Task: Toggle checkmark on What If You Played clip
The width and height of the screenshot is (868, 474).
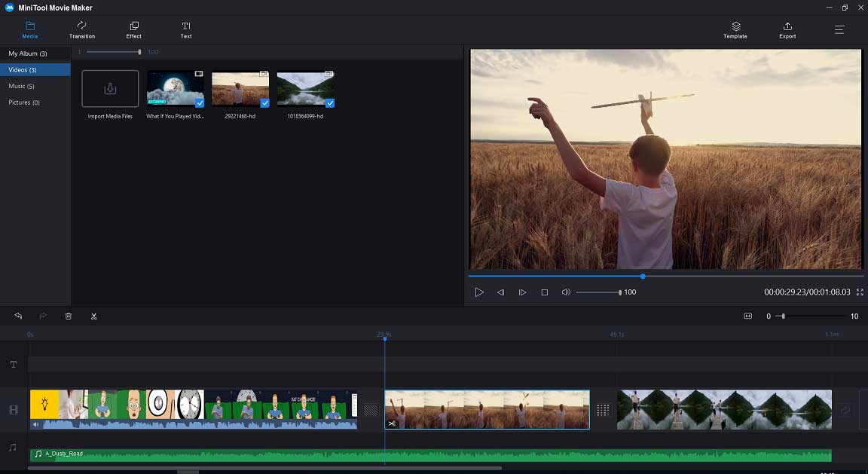Action: [x=200, y=103]
